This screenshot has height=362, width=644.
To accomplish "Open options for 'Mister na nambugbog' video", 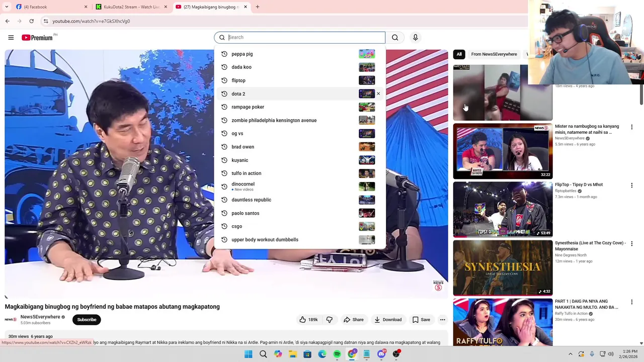I will (632, 127).
